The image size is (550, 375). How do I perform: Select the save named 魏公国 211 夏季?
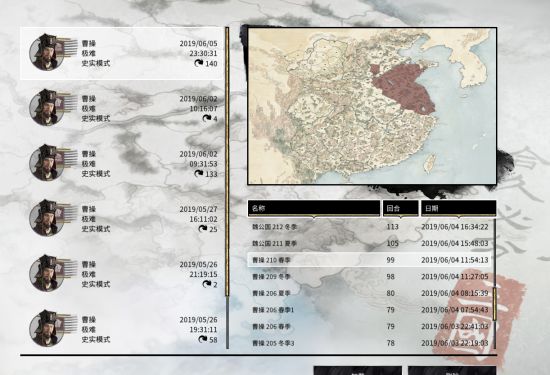370,243
